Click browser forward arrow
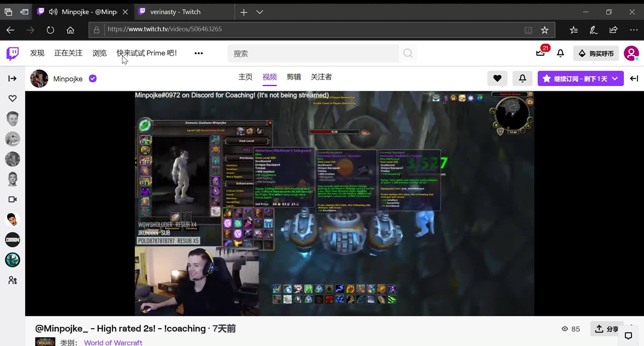The image size is (644, 346). point(30,30)
